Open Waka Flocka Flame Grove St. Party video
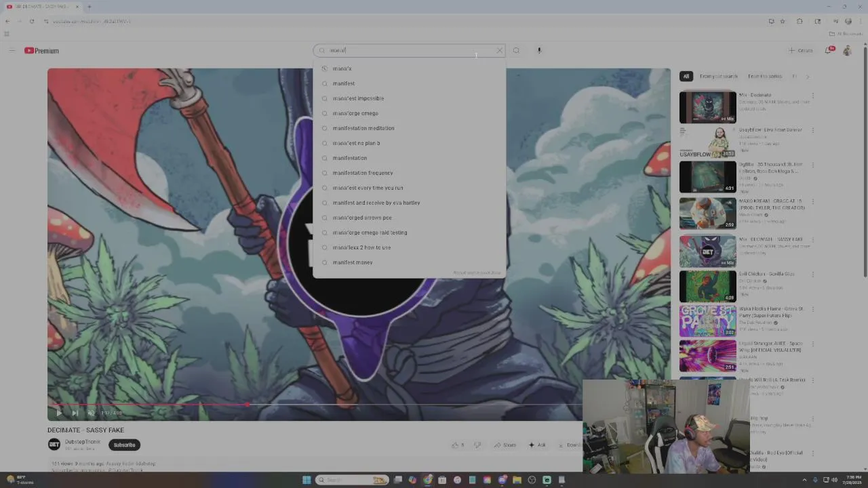Screen dimensions: 868x488 click(707, 321)
